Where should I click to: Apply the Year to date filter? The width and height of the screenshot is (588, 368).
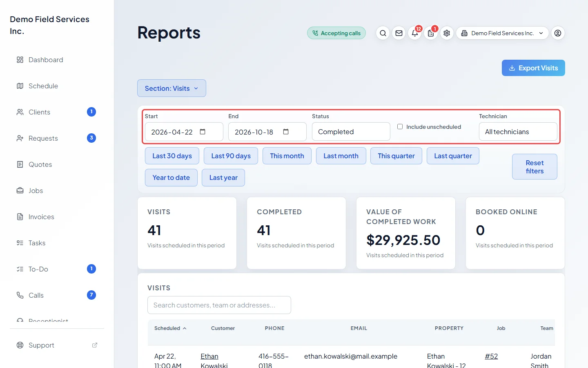[171, 177]
